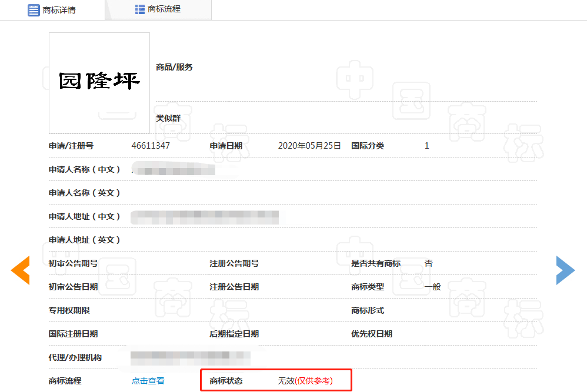This screenshot has width=587, height=392.
Task: Go to previous trademark with orange arrow
Action: [x=20, y=270]
